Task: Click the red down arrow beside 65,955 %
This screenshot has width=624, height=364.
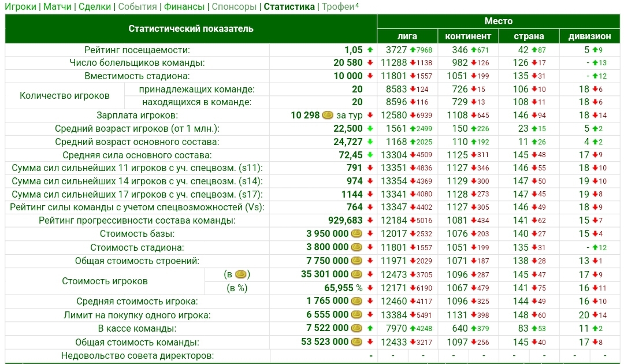Action: [x=370, y=288]
